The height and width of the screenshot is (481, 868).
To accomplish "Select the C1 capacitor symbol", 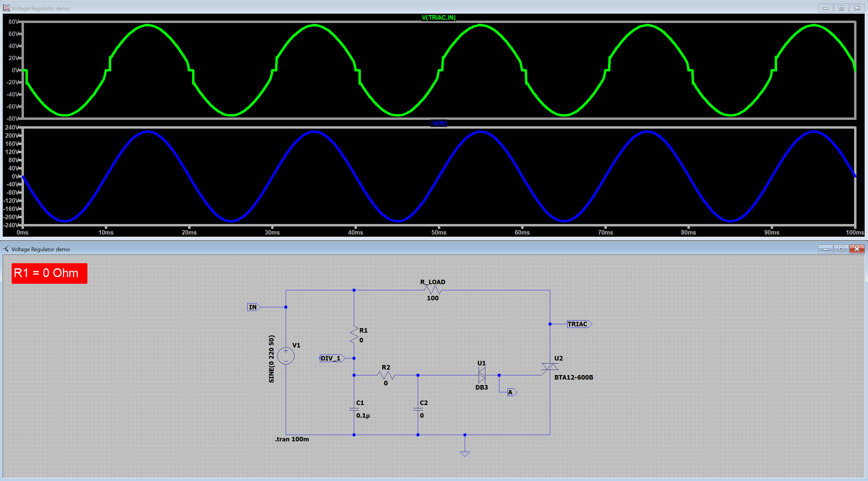I will pyautogui.click(x=354, y=409).
